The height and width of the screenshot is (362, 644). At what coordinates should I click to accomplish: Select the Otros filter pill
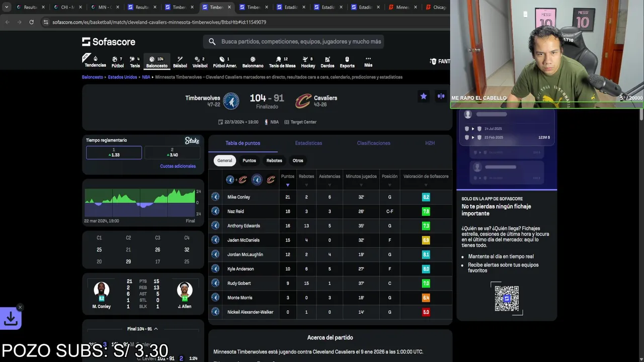point(298,160)
